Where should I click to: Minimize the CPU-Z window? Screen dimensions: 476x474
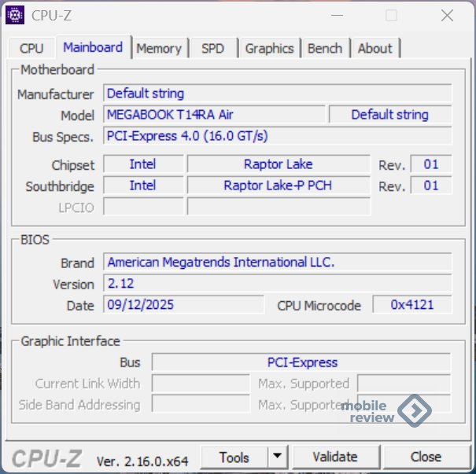336,15
